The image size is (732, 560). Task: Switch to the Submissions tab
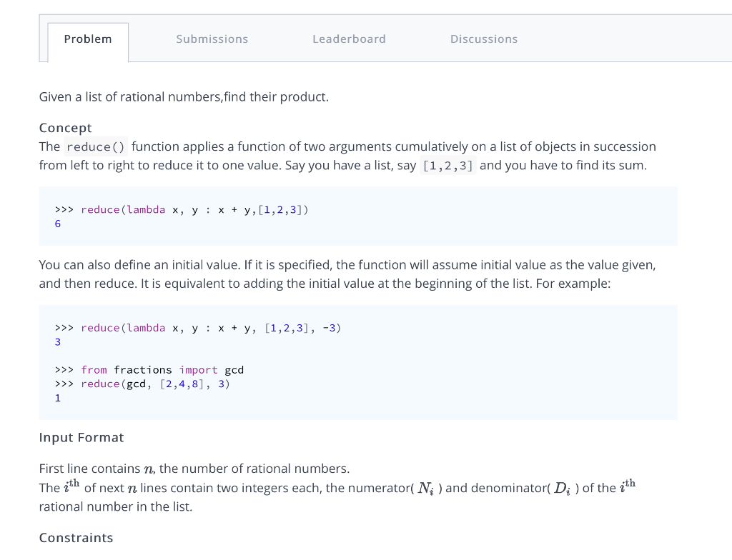(212, 39)
